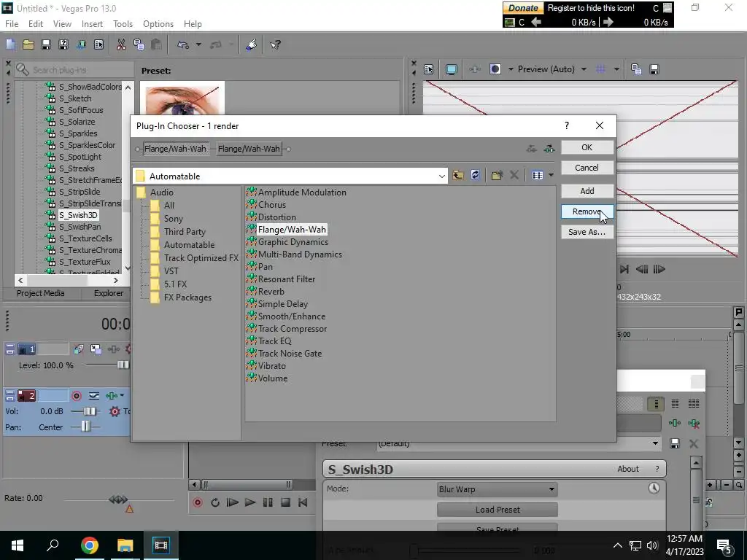Toggle the preview overlays grid icon

click(x=601, y=69)
